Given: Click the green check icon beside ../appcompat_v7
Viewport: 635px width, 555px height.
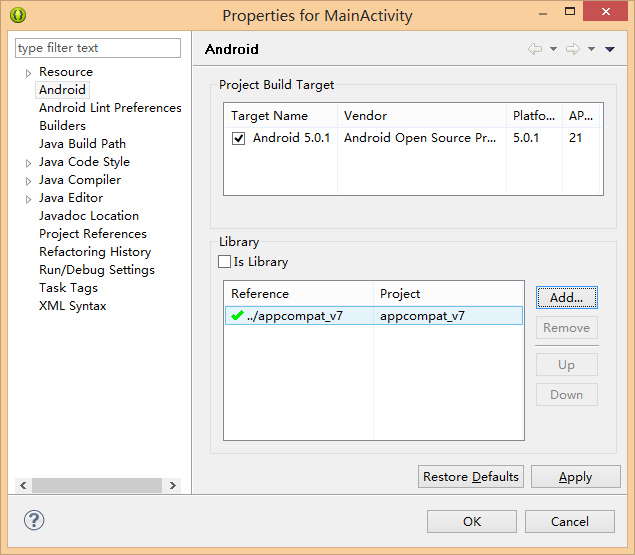Looking at the screenshot, I should click(237, 315).
